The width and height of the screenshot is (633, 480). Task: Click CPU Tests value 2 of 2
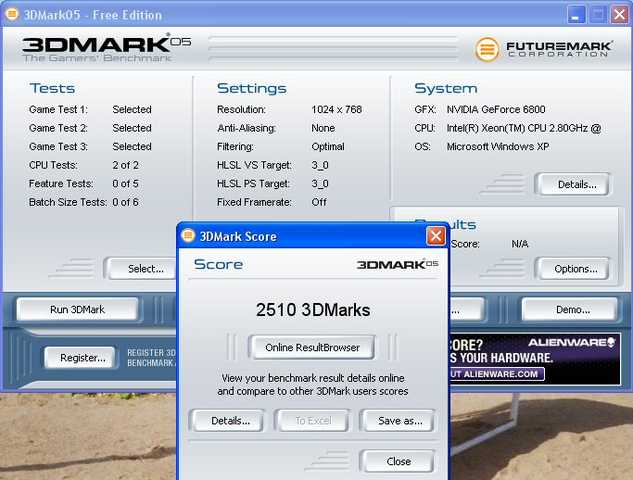pos(126,165)
